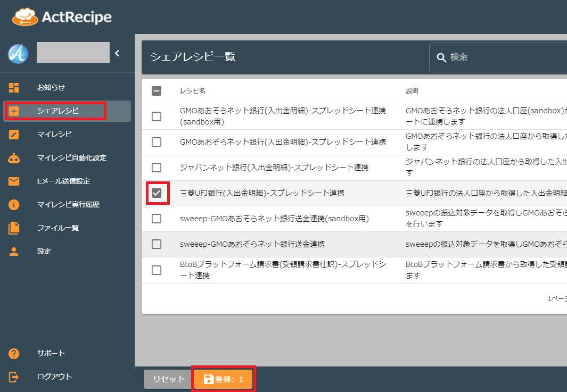Click the ActRecipe chef hat logo
This screenshot has width=567, height=392.
pos(24,17)
